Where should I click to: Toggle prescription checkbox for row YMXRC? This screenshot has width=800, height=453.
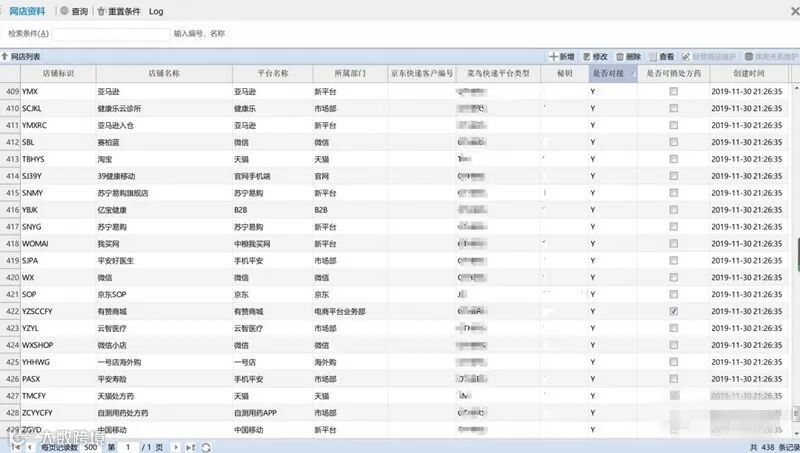coord(673,125)
